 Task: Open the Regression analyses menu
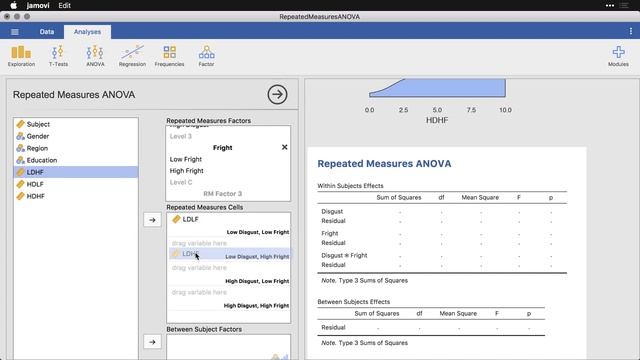coord(132,56)
